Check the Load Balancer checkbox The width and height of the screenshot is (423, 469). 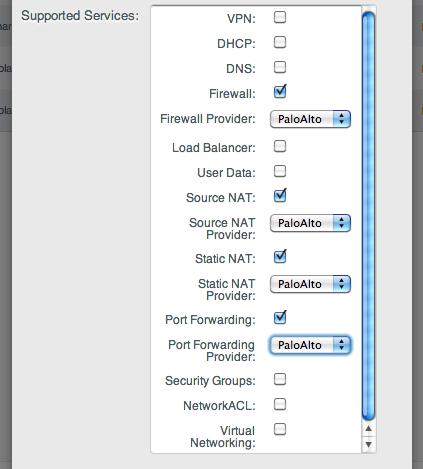point(280,146)
